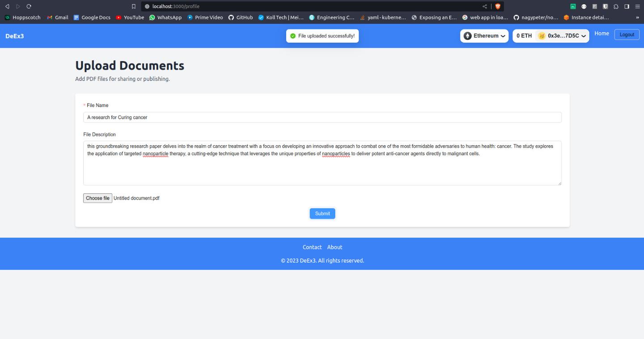Open the Instance detai... bookmark
The height and width of the screenshot is (339, 644).
point(586,17)
